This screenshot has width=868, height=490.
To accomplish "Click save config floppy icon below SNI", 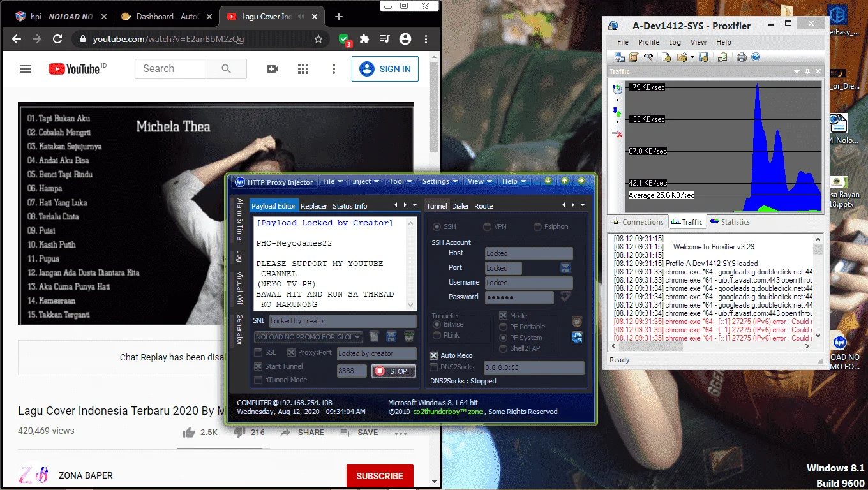I will click(x=391, y=336).
